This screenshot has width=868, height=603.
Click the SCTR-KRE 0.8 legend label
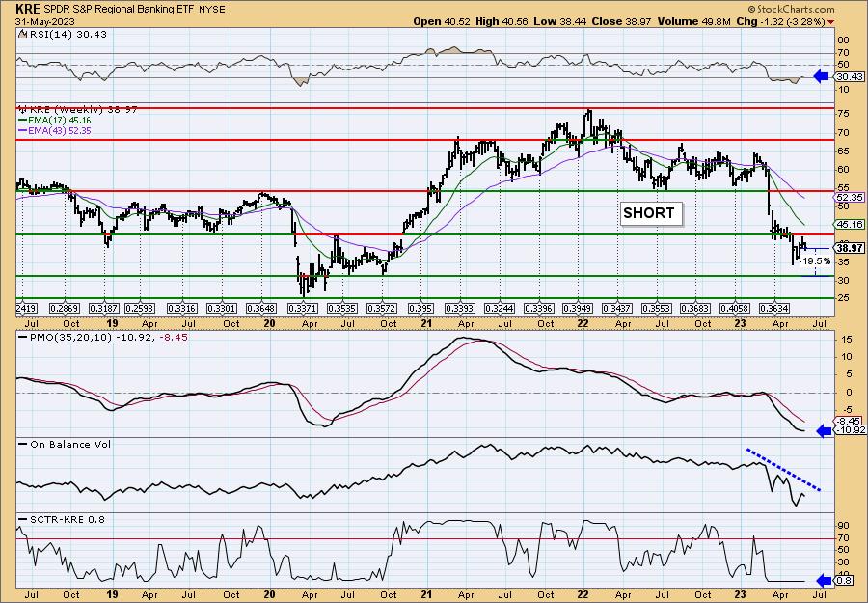tap(62, 519)
